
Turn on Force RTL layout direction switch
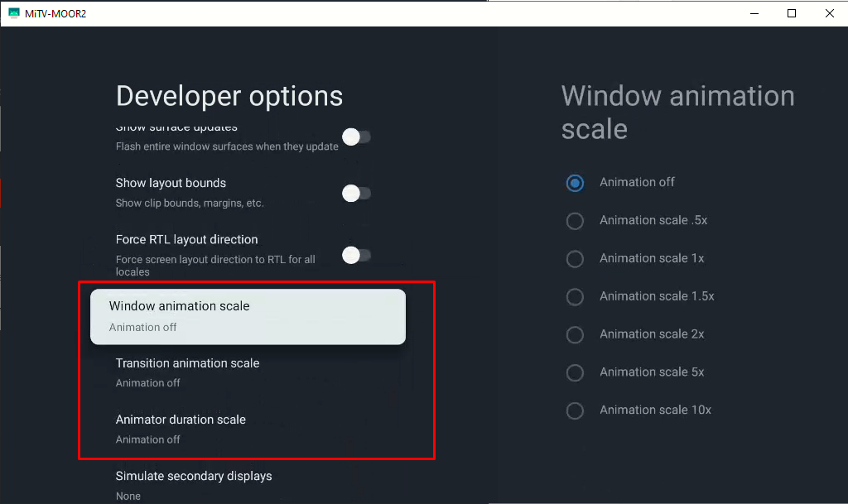[x=356, y=255]
